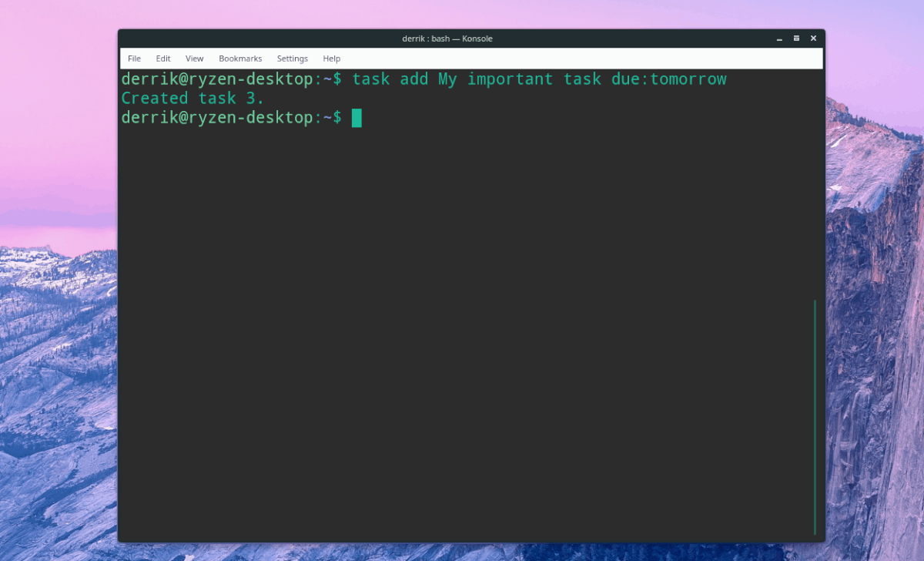
Task: Click the dollar sign of the current prompt
Action: pos(336,118)
